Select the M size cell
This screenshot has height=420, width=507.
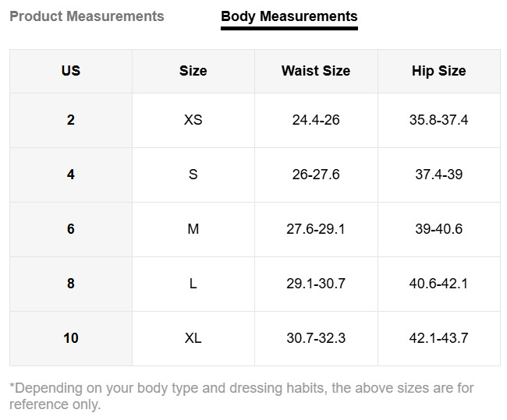(193, 229)
